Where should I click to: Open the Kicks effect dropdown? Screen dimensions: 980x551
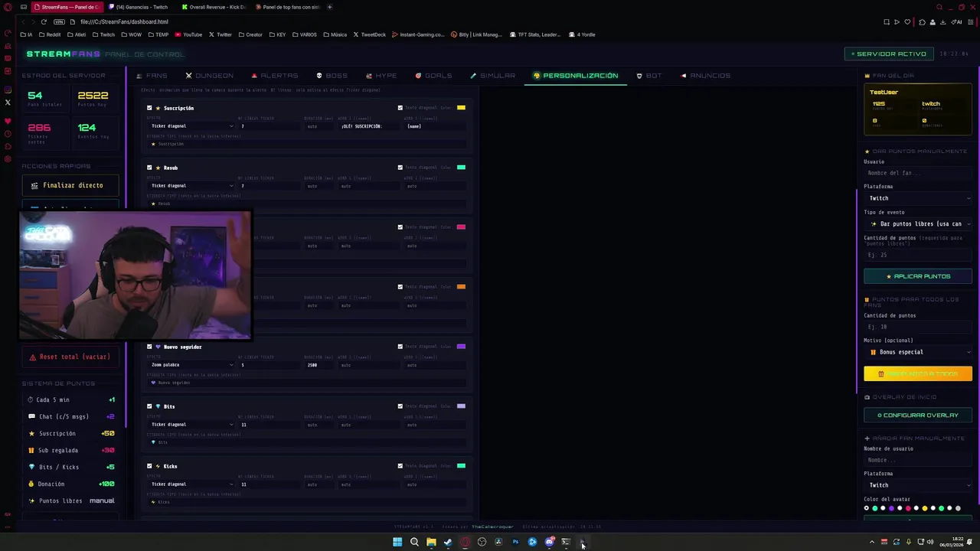(x=191, y=484)
